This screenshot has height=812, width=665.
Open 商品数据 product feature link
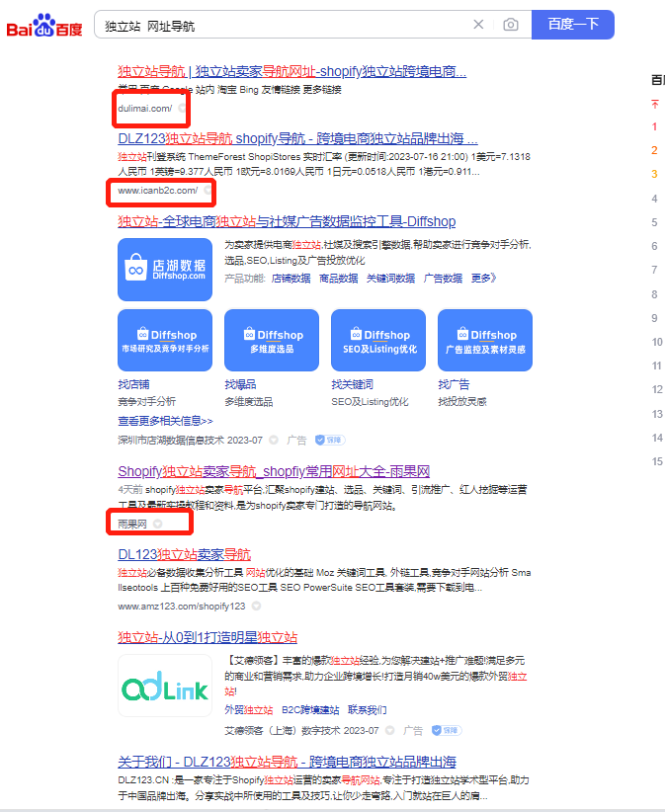tap(339, 279)
